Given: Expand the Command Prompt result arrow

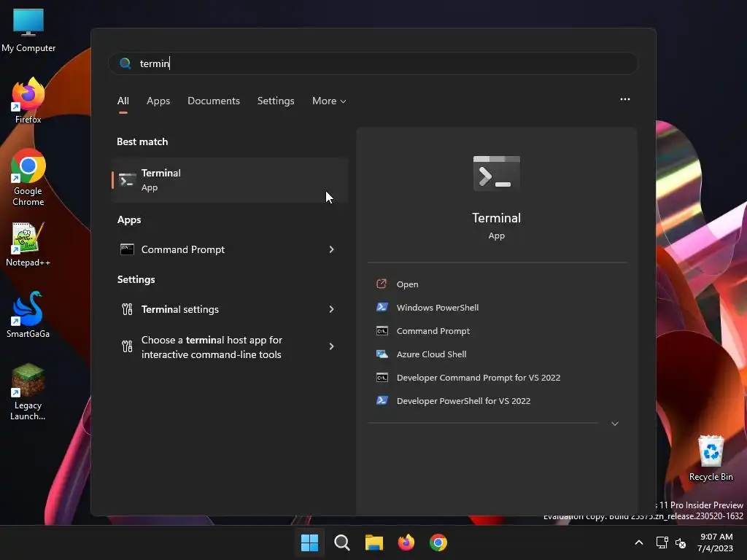Looking at the screenshot, I should pos(332,249).
